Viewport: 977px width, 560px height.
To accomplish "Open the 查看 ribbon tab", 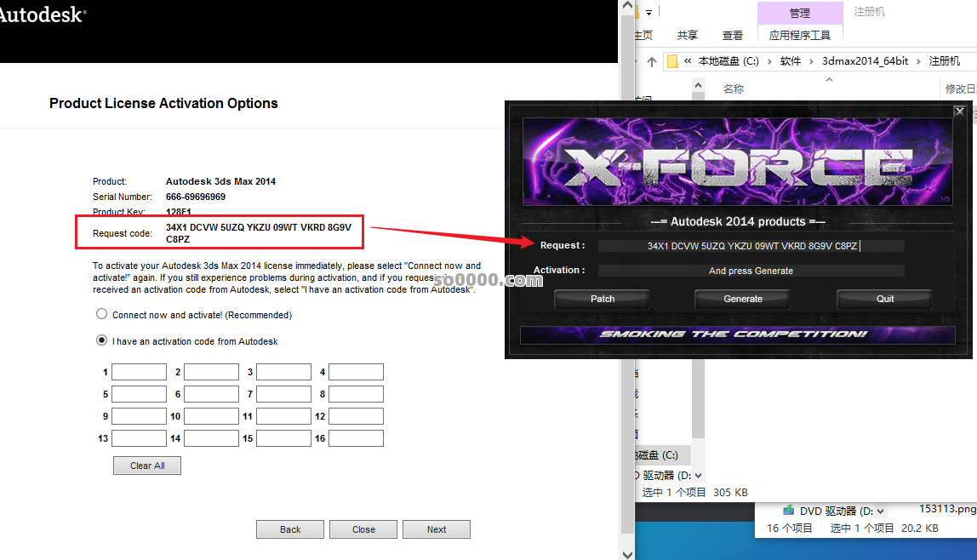I will click(732, 35).
